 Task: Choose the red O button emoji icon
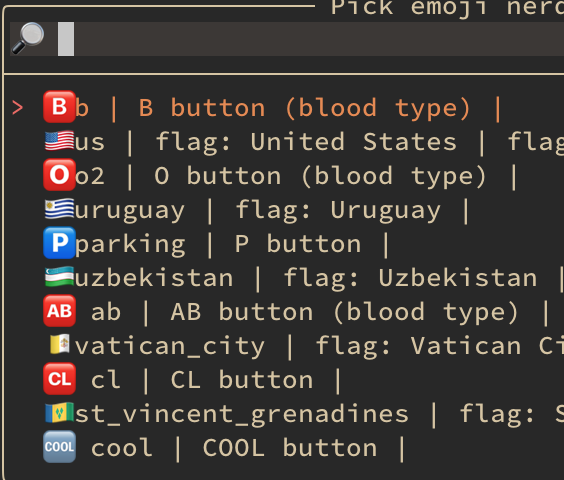coord(59,175)
